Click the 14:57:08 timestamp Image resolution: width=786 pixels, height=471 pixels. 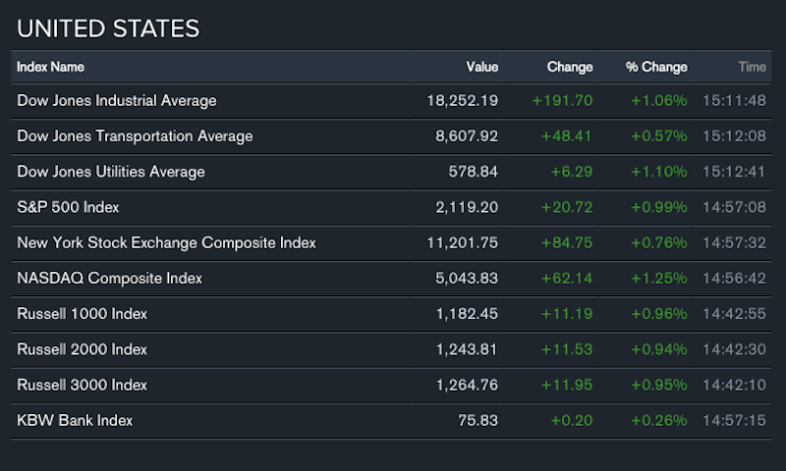734,207
